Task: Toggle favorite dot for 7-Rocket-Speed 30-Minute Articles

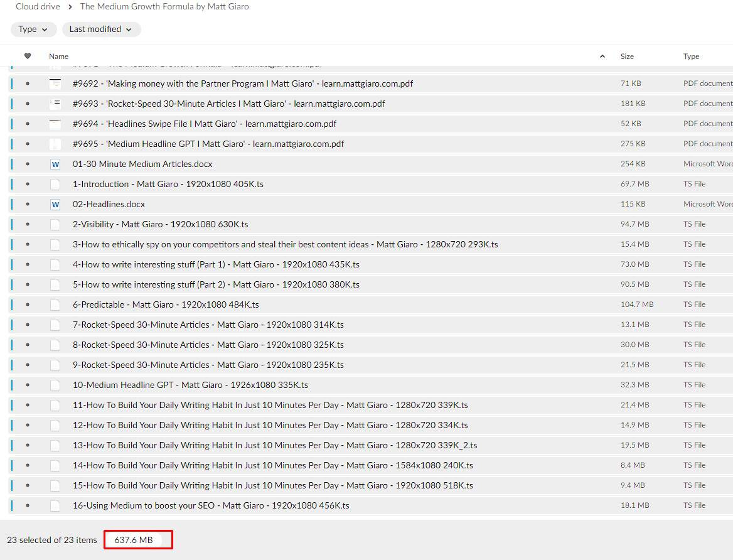Action: click(x=27, y=325)
